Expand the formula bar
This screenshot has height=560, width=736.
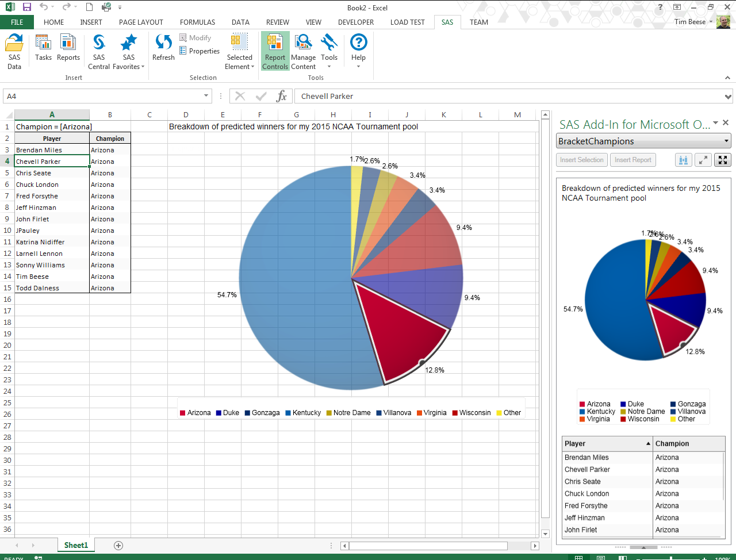728,97
